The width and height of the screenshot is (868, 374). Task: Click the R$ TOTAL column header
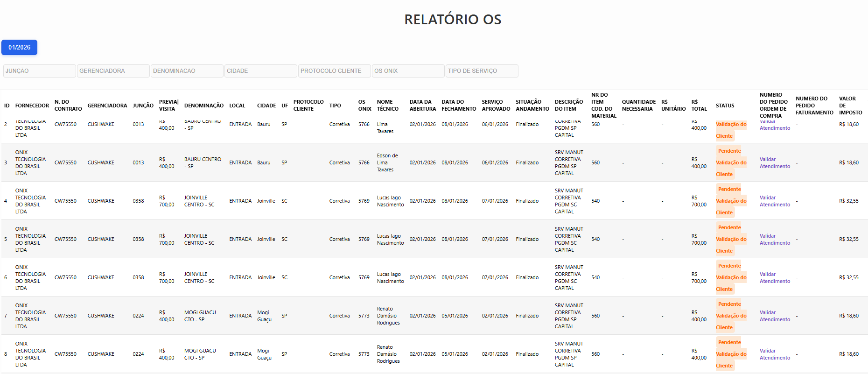[x=699, y=106]
